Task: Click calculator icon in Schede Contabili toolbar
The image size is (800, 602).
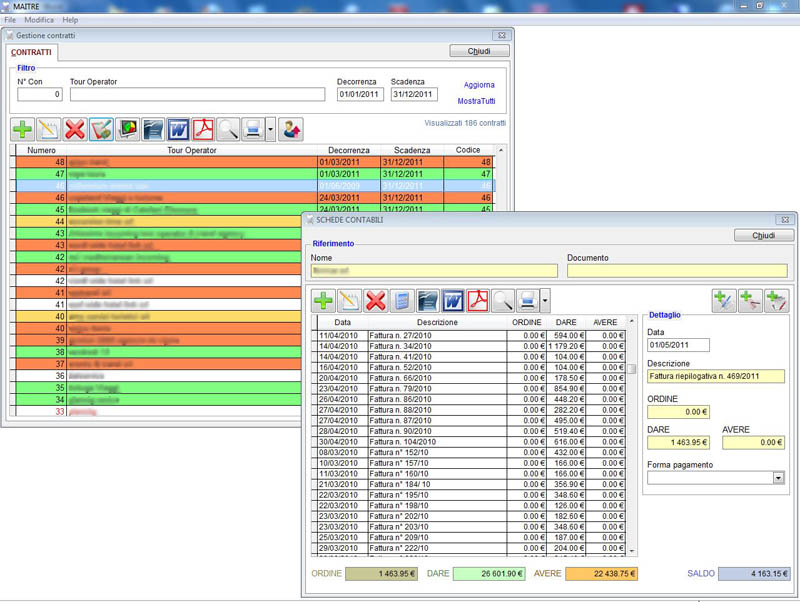Action: (x=401, y=300)
